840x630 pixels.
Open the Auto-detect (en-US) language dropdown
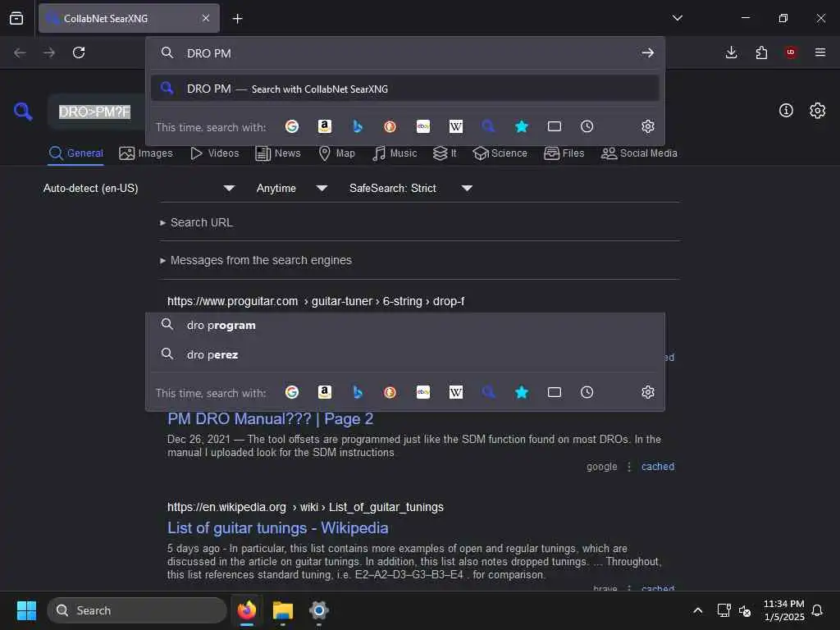[139, 188]
